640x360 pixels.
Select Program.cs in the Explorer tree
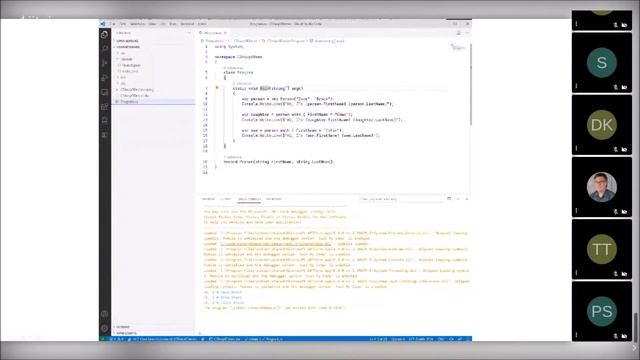(x=153, y=101)
